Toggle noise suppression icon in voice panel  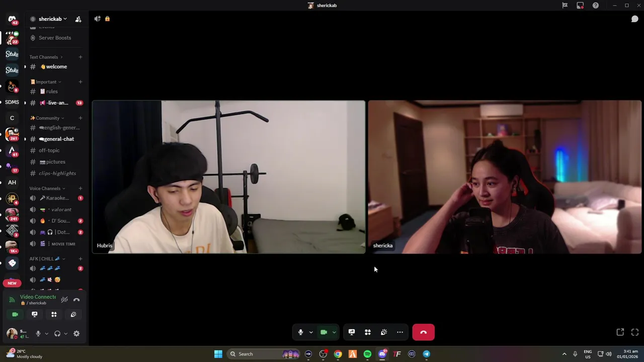64,300
